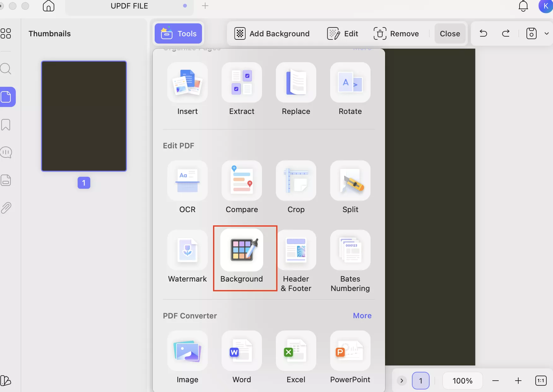The image size is (553, 392).
Task: Switch to the UPDF FILE tab
Action: coord(129,6)
